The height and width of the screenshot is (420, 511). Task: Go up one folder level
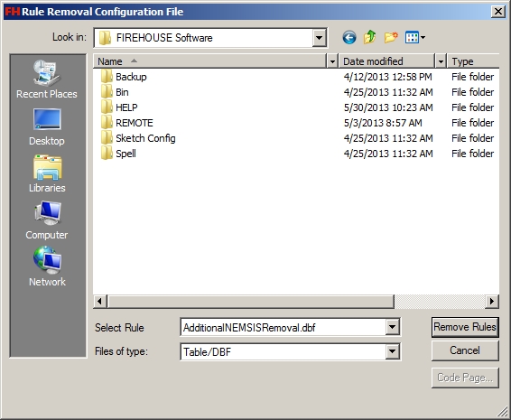tap(370, 37)
